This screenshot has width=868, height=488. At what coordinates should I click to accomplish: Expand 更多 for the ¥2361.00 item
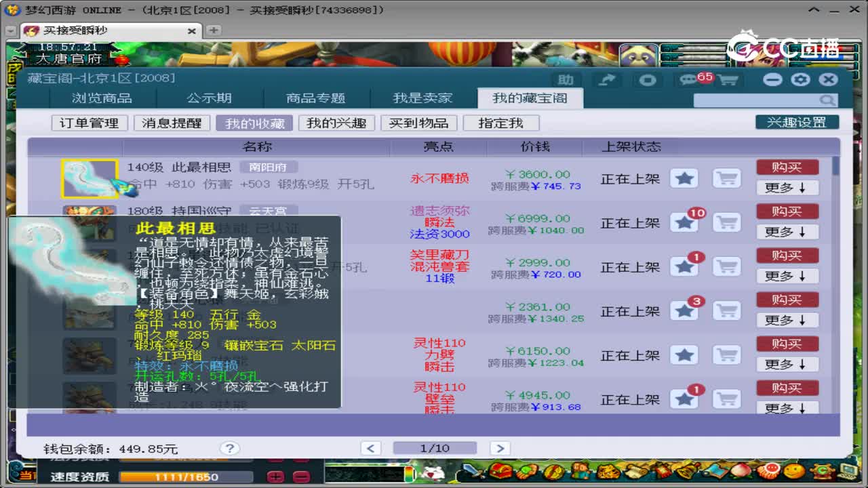787,320
